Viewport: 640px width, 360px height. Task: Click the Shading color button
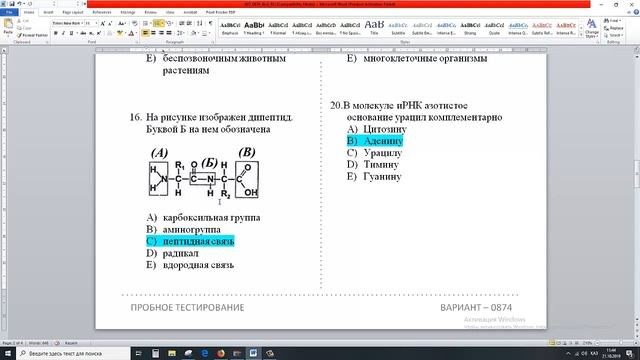coord(194,33)
